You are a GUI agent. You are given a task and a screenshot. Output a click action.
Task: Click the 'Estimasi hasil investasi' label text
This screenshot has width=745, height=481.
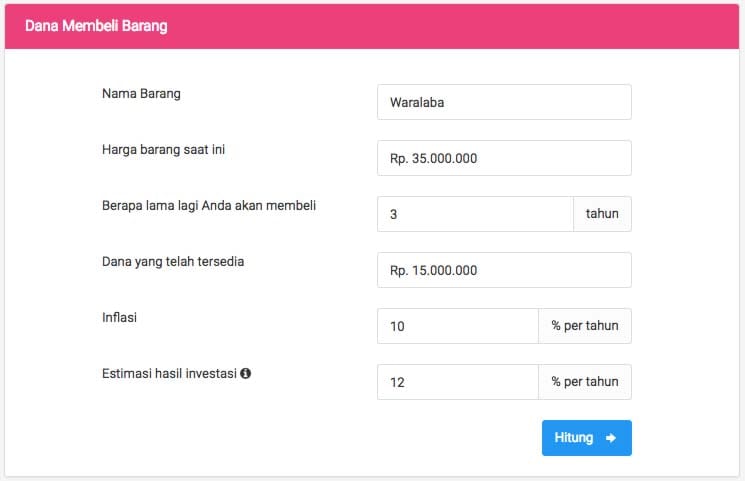pos(169,374)
